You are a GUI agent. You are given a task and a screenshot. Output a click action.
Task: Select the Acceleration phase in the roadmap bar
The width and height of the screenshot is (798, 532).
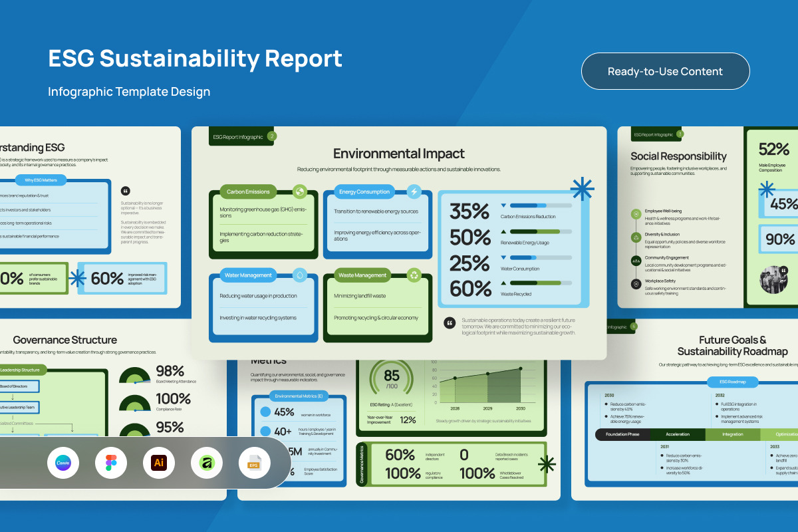(x=677, y=434)
